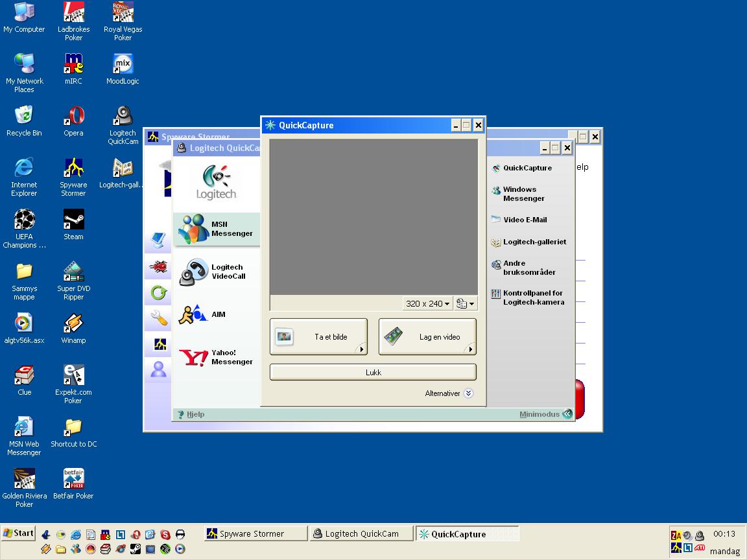Collapse to Minimodus view
This screenshot has height=560, width=747.
tap(567, 414)
